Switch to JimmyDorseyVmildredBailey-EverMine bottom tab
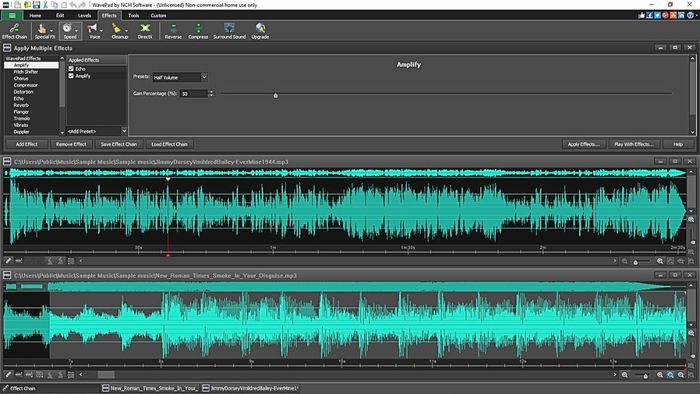 tap(250, 388)
